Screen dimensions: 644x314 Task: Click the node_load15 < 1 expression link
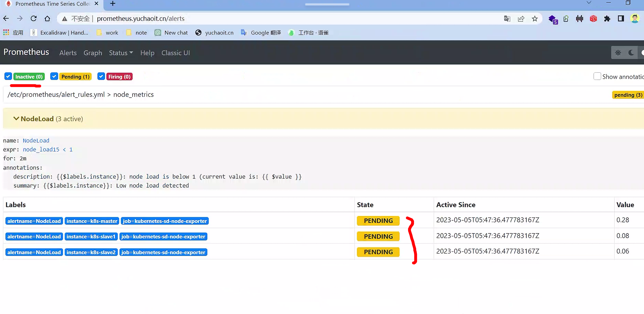(47, 150)
